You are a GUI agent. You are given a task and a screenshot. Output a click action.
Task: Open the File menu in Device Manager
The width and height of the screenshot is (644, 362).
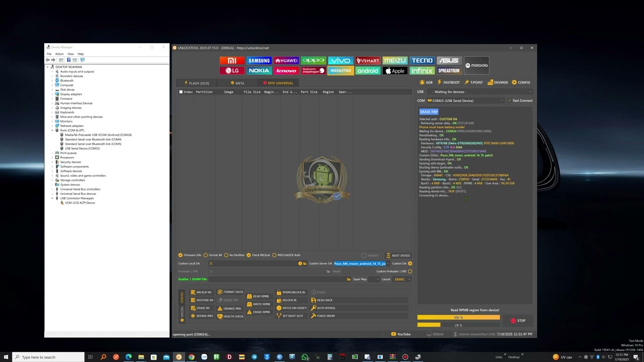coord(49,54)
